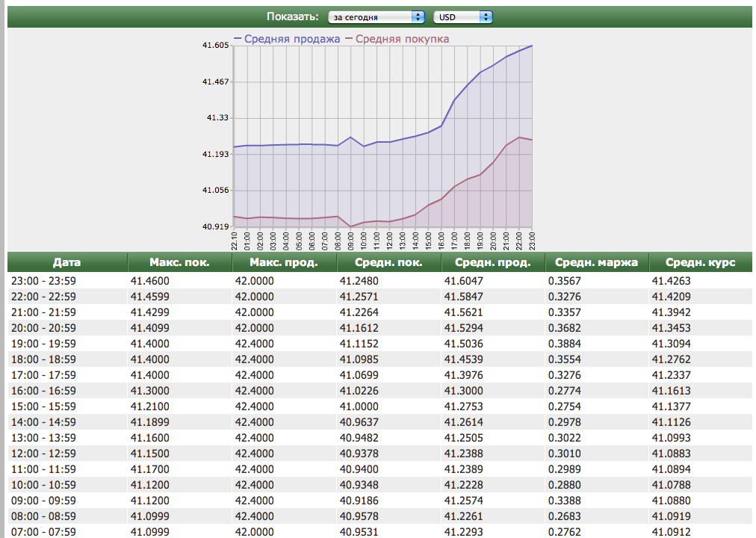Click the 'Макс. пок.' column header

tap(179, 262)
